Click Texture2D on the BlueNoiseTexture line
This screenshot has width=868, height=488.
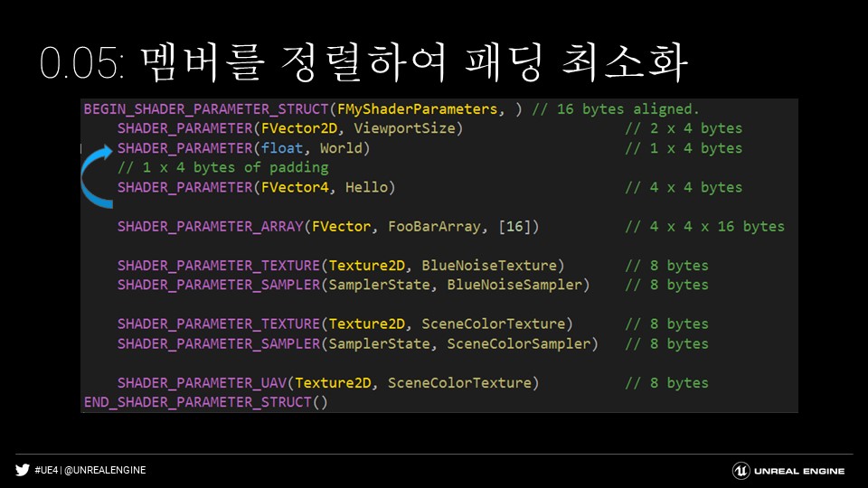[366, 266]
